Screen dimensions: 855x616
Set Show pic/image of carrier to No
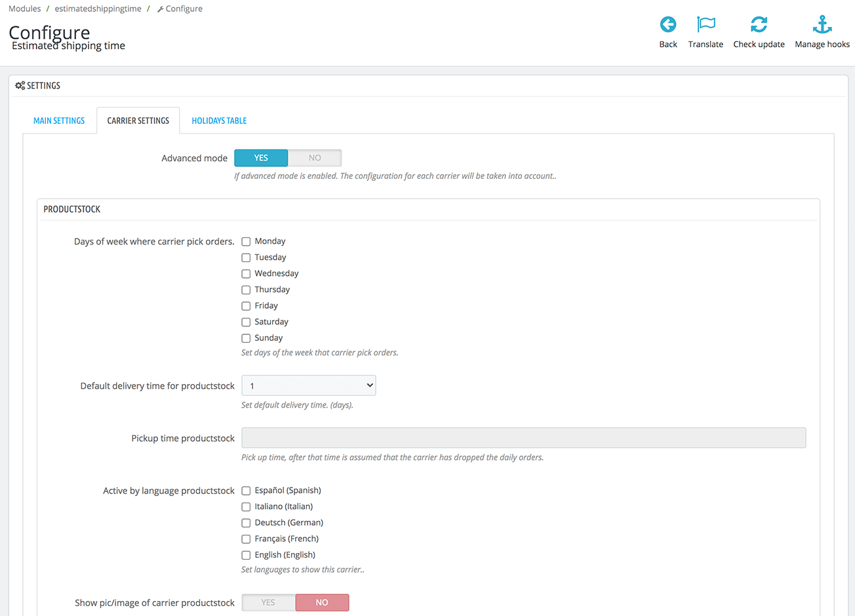(x=322, y=602)
